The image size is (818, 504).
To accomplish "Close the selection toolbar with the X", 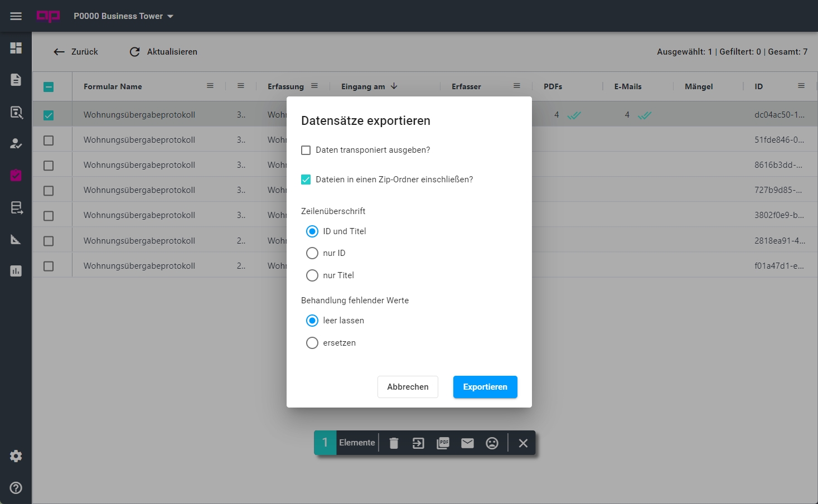I will (x=523, y=443).
